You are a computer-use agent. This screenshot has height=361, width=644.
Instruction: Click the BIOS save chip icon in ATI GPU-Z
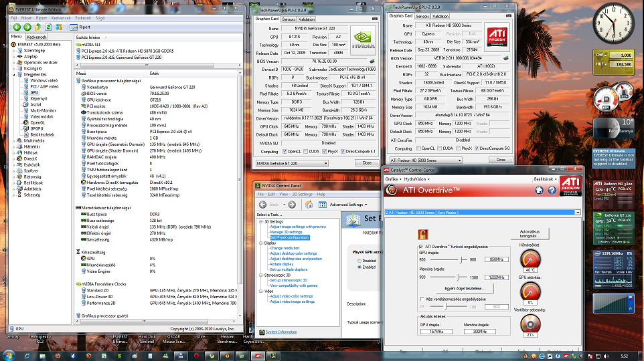click(x=506, y=58)
